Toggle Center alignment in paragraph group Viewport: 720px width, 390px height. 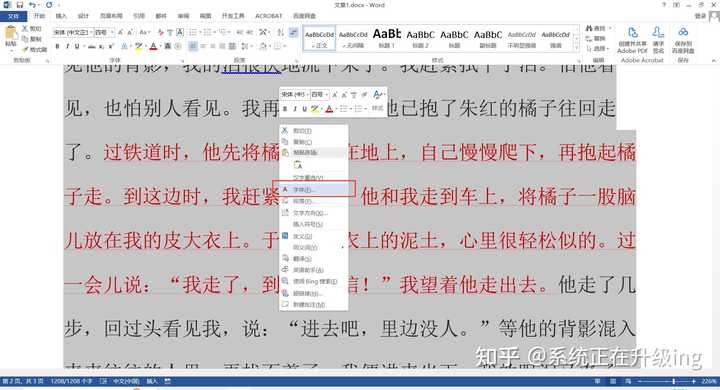pyautogui.click(x=203, y=46)
